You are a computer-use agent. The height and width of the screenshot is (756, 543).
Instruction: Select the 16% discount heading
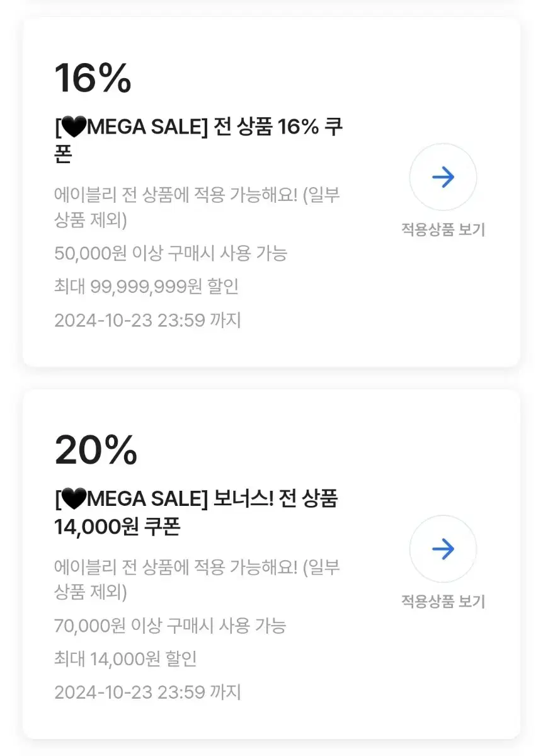pyautogui.click(x=93, y=78)
